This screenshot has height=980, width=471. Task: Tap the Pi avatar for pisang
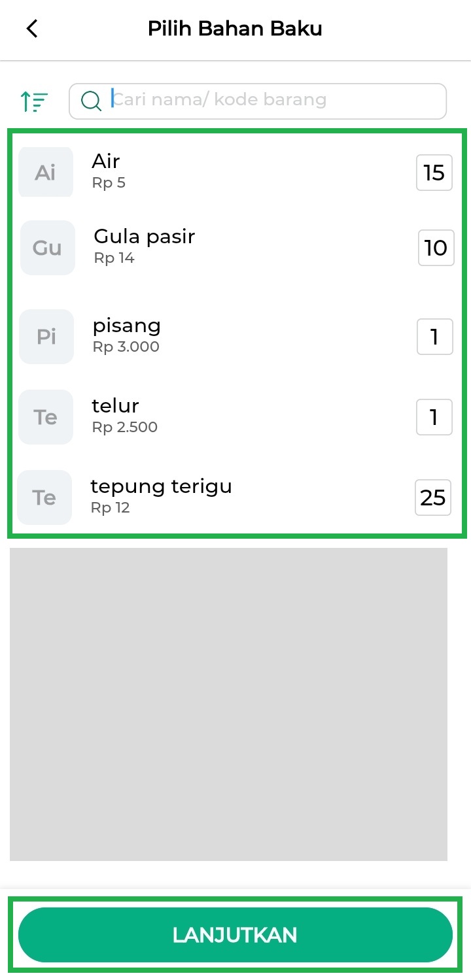pyautogui.click(x=46, y=337)
